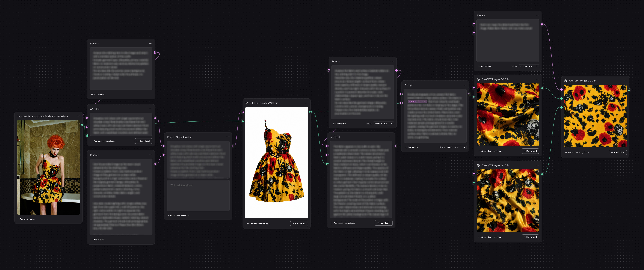
Task: Open three-dot menu of Any LLM node beside source photo
Action: 150,109
